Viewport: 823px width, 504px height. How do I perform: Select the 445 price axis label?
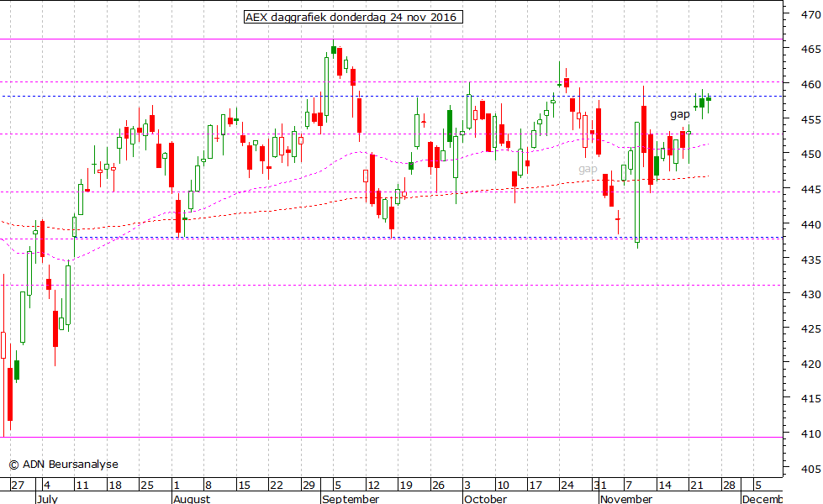pos(811,189)
